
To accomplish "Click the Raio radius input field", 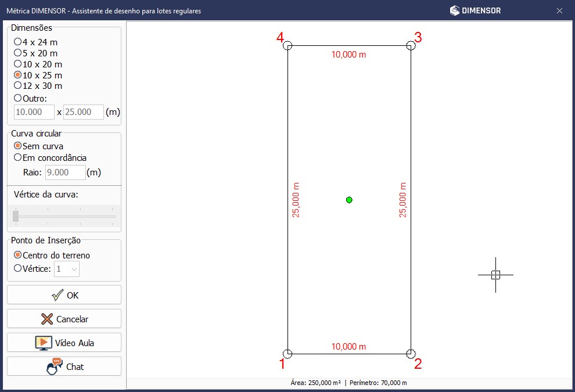I will 65,172.
